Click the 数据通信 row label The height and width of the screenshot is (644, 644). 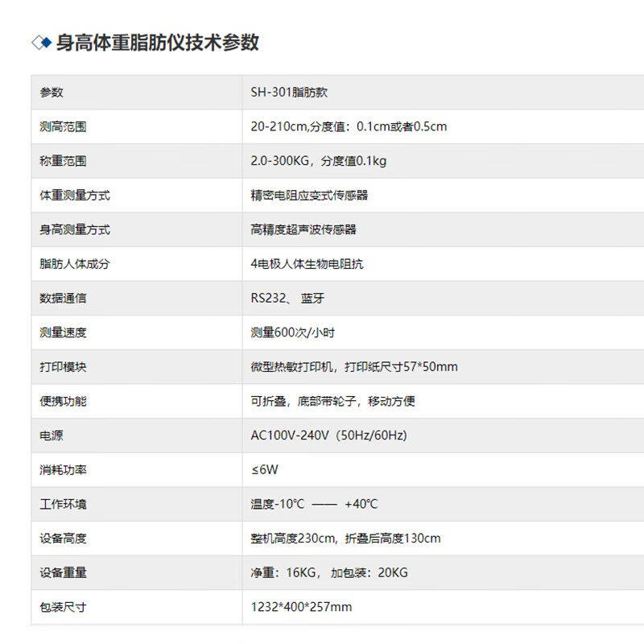[x=63, y=298]
